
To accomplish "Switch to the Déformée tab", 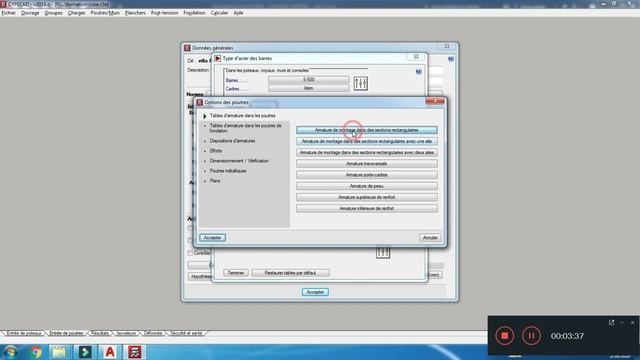I will (153, 333).
